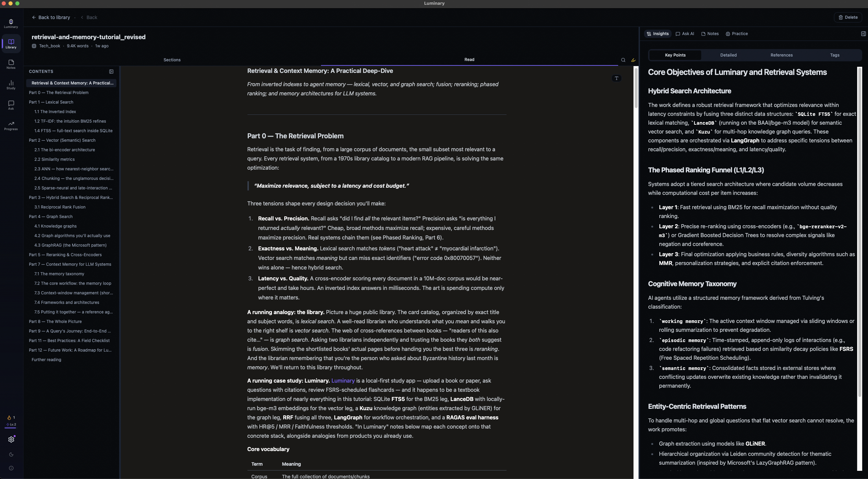This screenshot has width=868, height=479.
Task: Select the References sub-tab
Action: point(782,55)
